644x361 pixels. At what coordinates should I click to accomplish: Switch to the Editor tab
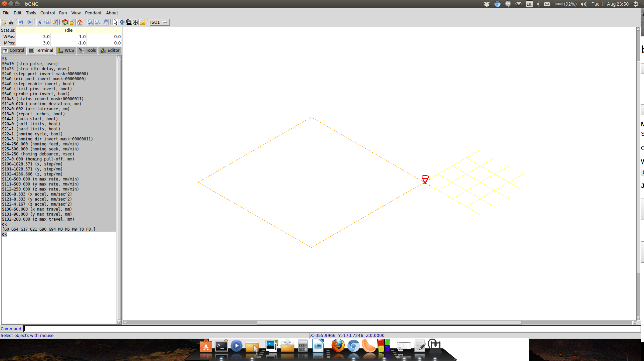pos(110,50)
